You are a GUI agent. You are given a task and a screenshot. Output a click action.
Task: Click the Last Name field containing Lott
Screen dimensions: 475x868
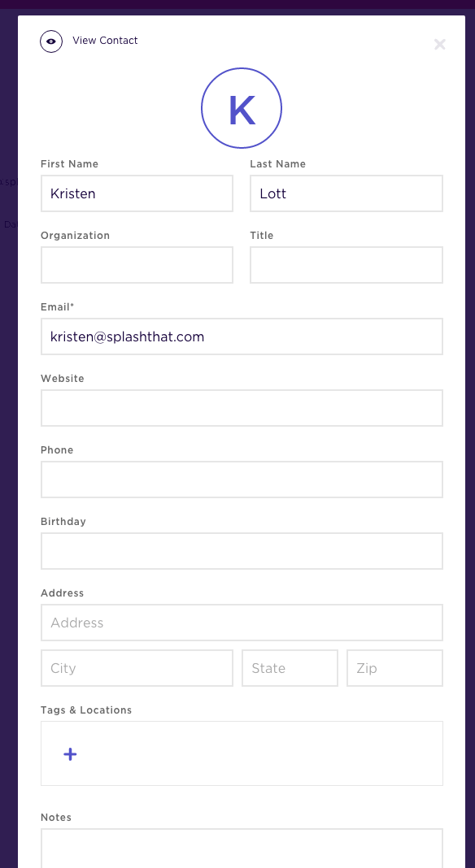[x=346, y=193]
